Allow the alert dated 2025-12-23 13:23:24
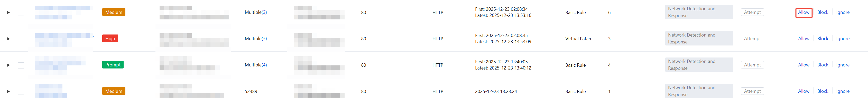Screen dimensions: 868x104 tap(803, 91)
